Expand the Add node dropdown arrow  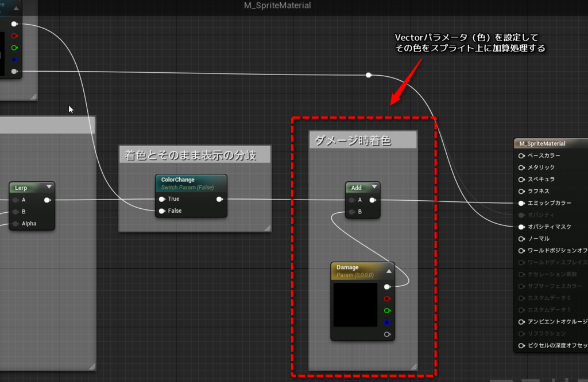point(374,186)
